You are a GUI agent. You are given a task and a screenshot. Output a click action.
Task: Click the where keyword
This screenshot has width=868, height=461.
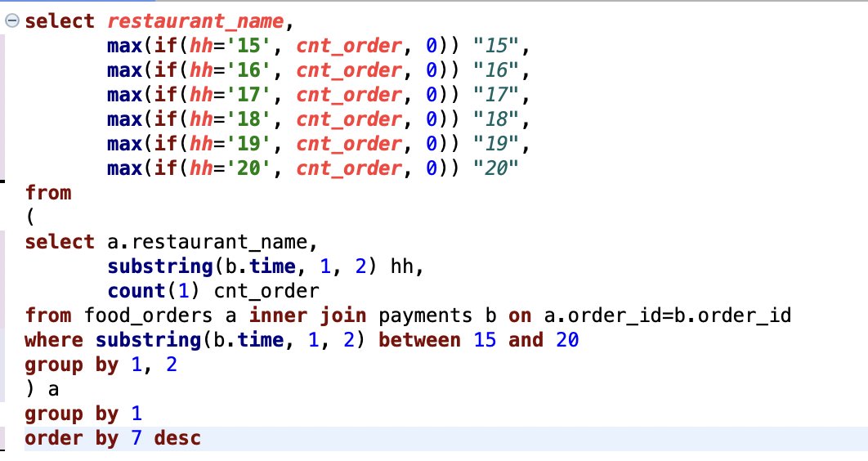(54, 340)
